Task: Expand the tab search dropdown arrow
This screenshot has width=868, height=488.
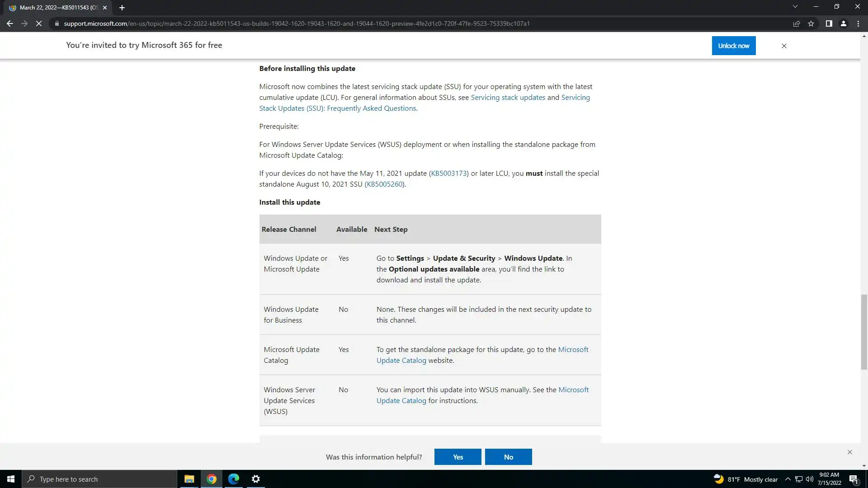Action: pyautogui.click(x=795, y=7)
